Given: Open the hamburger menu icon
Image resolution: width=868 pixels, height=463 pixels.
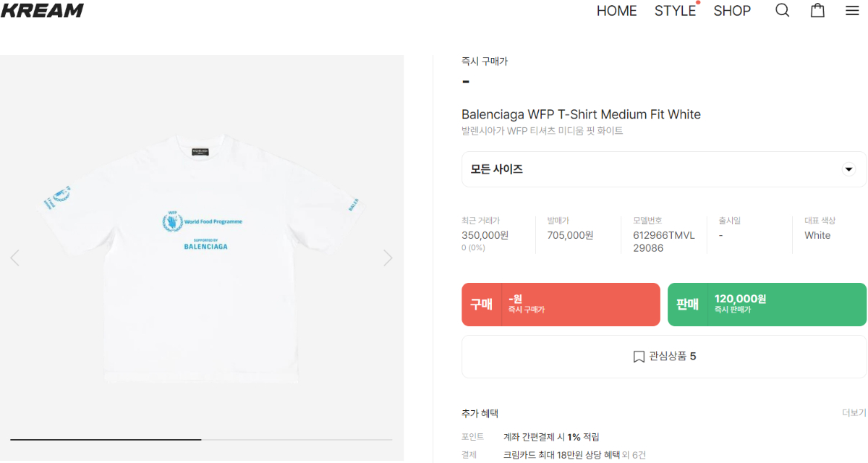Looking at the screenshot, I should pyautogui.click(x=852, y=10).
